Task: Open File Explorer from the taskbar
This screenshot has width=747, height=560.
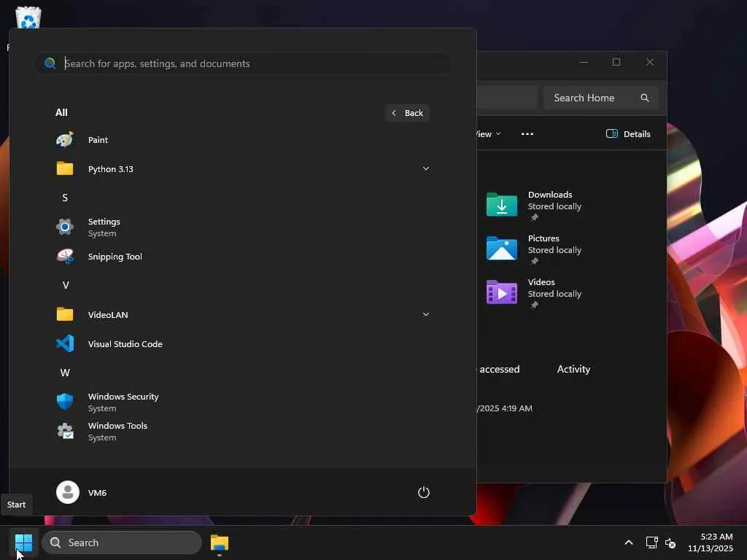Action: (220, 542)
